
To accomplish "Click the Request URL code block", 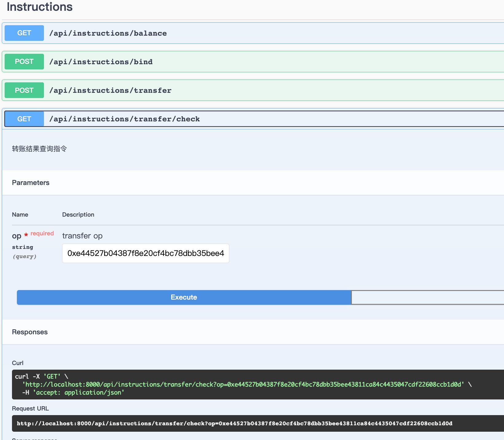I will tap(258, 423).
